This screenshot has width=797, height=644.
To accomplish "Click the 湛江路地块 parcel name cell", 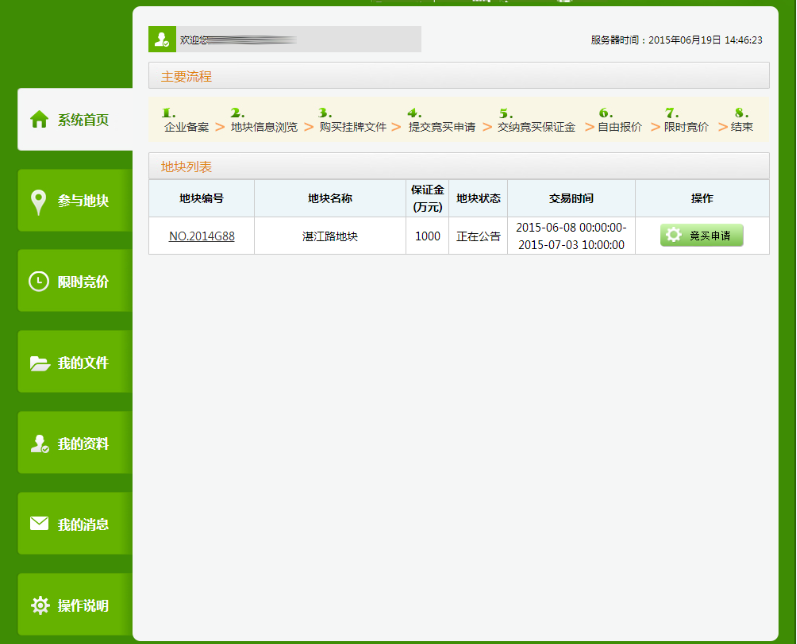I will 330,237.
